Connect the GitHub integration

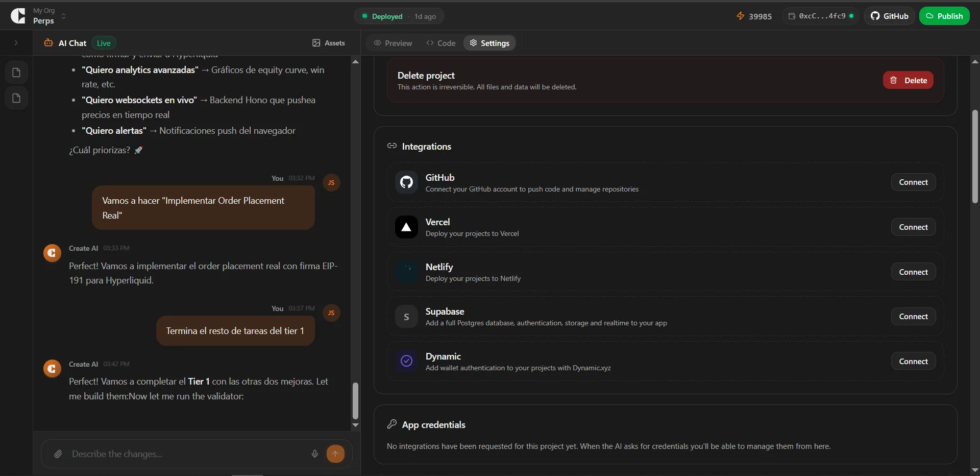point(913,182)
